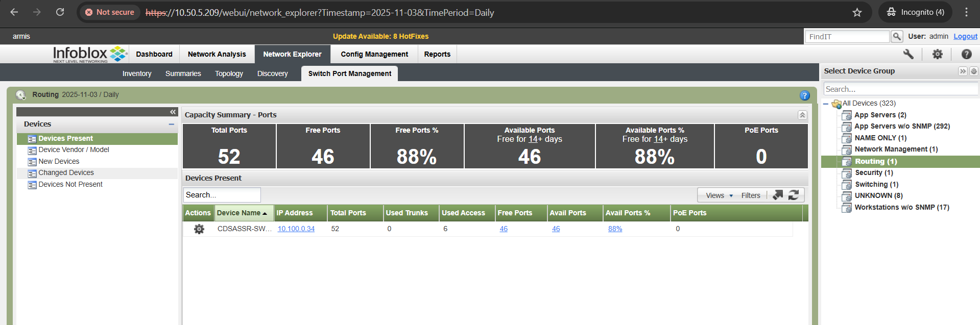The height and width of the screenshot is (325, 980).
Task: Click the Devices Present search box
Action: pos(222,195)
